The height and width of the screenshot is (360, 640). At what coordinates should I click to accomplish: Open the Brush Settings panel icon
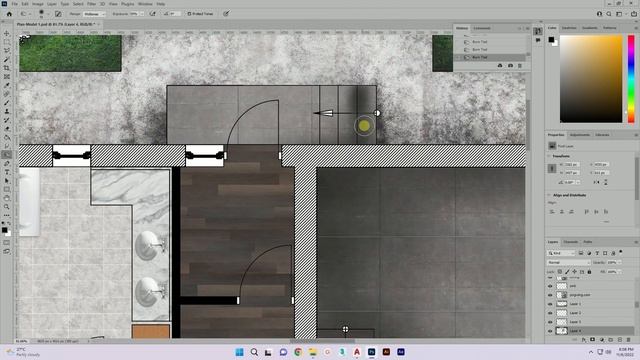click(58, 14)
